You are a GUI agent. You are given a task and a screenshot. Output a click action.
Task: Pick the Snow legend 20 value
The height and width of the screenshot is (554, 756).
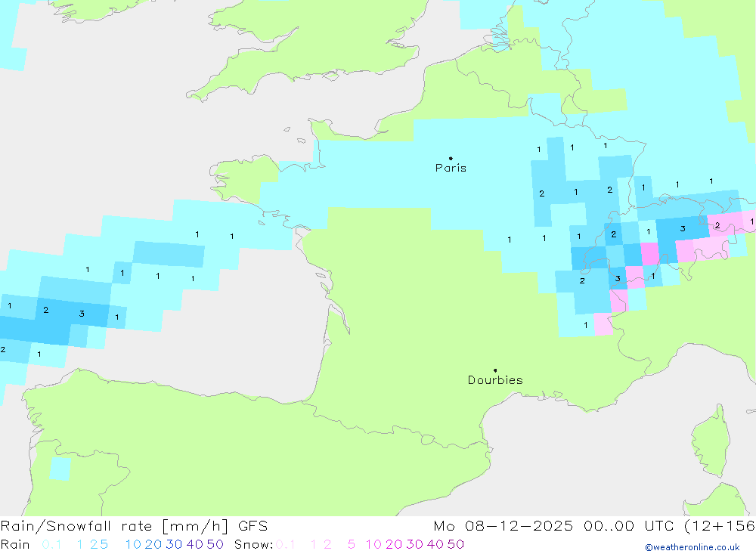[394, 544]
